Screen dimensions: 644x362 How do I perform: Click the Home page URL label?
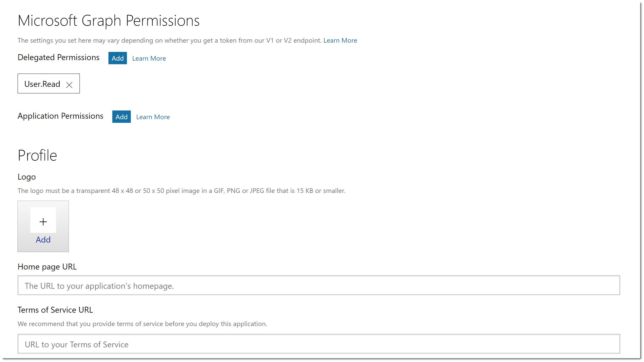coord(47,267)
